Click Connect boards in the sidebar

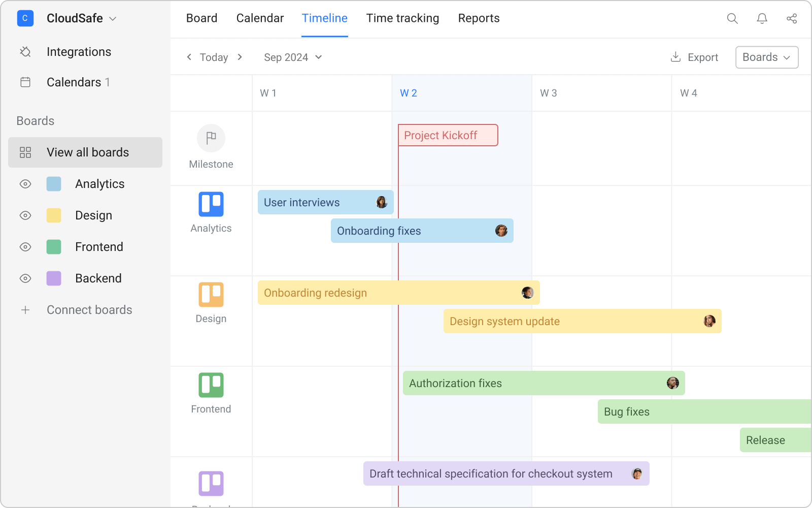89,310
